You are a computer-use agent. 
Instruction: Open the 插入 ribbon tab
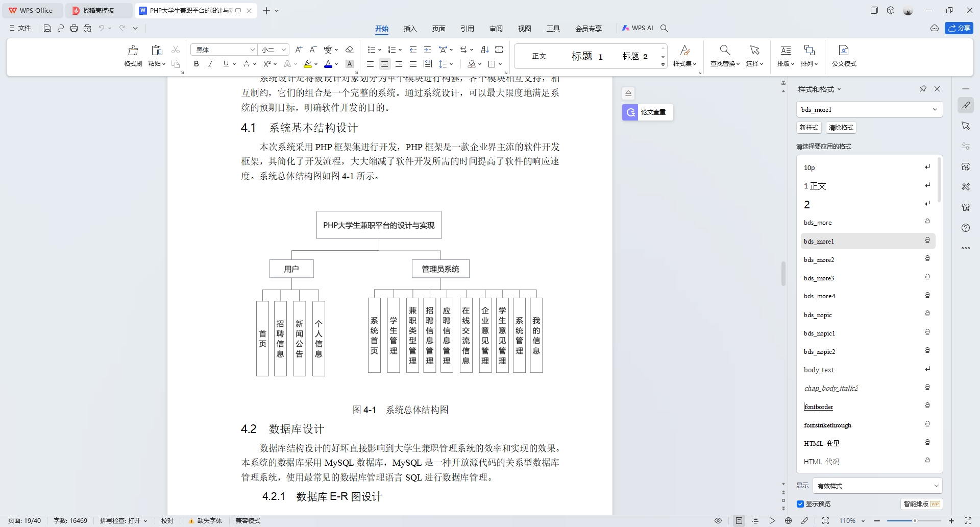click(x=410, y=29)
